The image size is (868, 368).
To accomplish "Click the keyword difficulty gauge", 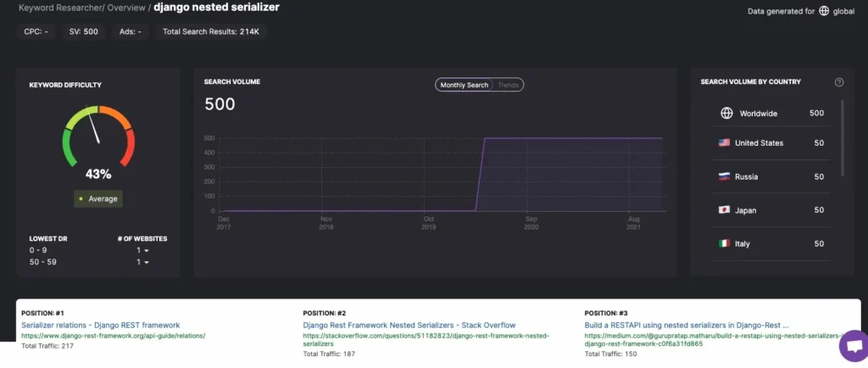I will click(x=98, y=136).
